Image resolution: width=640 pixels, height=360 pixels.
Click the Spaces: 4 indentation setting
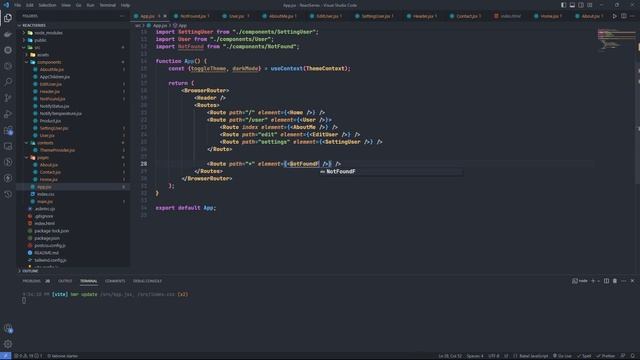click(x=475, y=356)
